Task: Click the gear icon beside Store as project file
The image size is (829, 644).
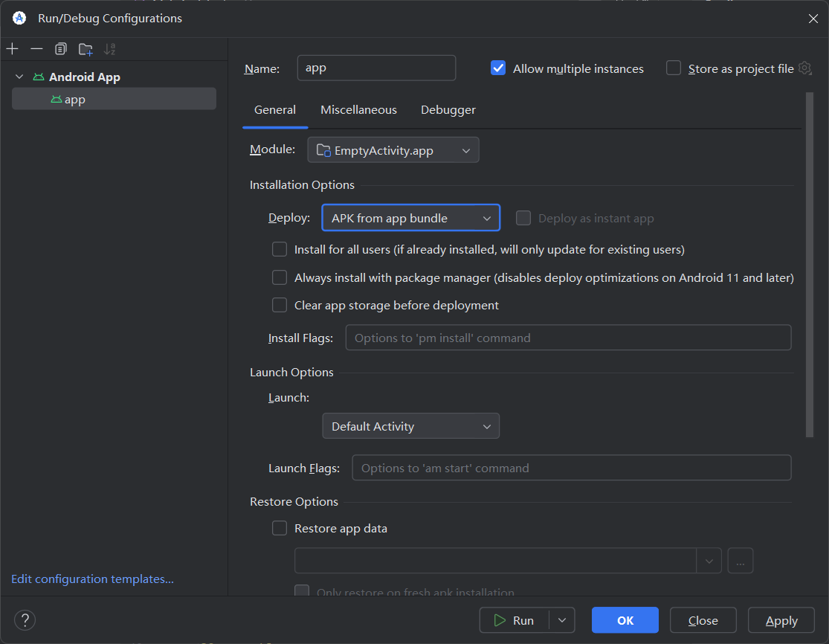Action: pyautogui.click(x=804, y=68)
